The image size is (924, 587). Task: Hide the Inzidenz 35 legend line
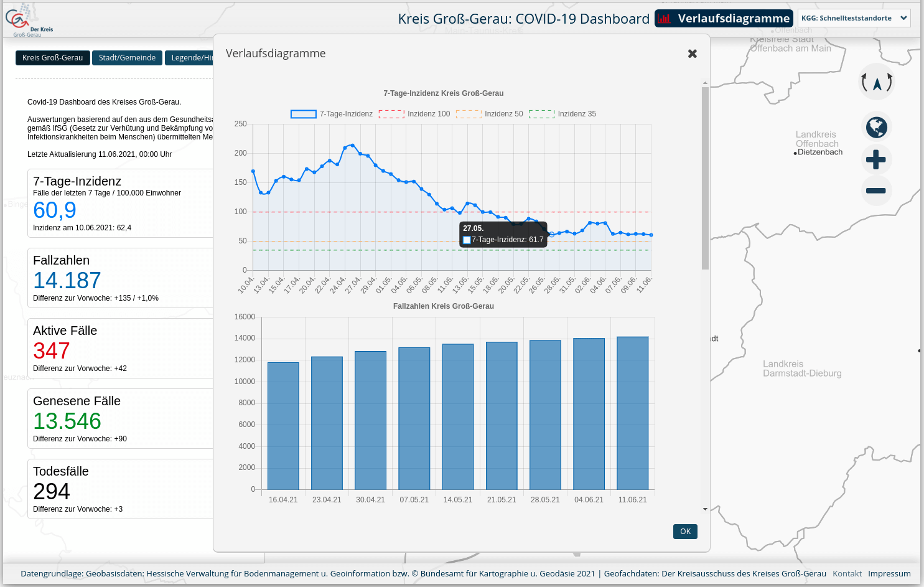pyautogui.click(x=562, y=114)
